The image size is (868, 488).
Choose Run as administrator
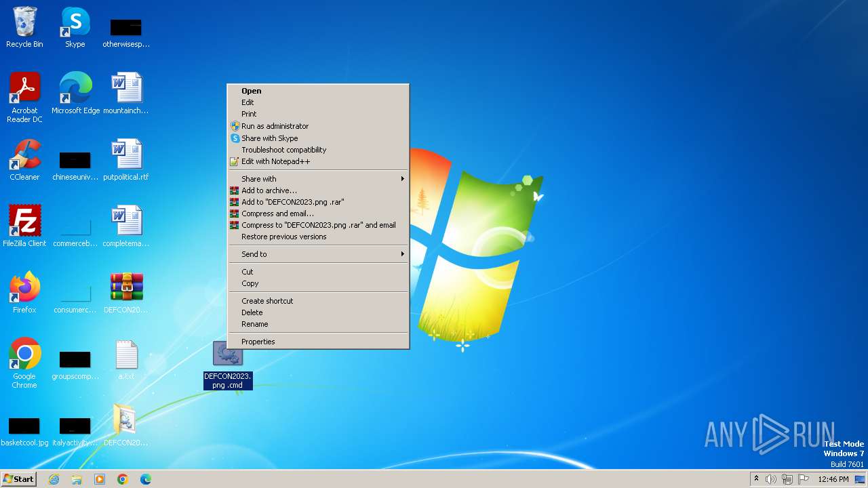[x=318, y=126]
